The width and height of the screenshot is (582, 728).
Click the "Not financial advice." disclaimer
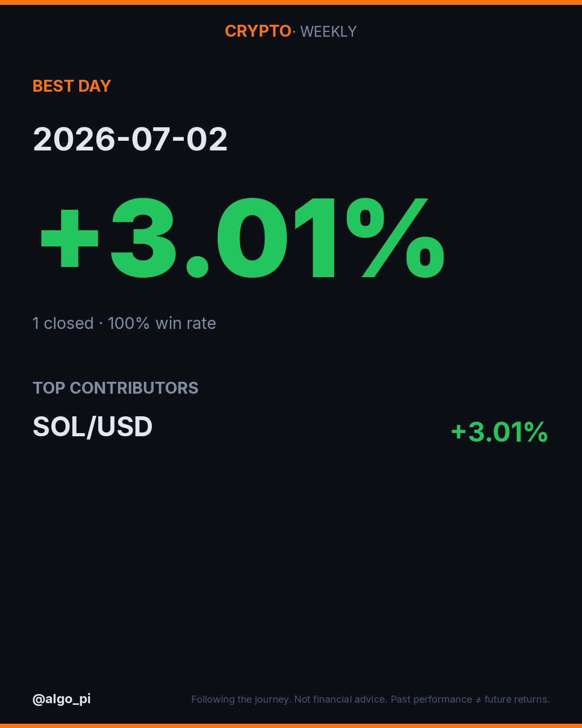coord(341,699)
